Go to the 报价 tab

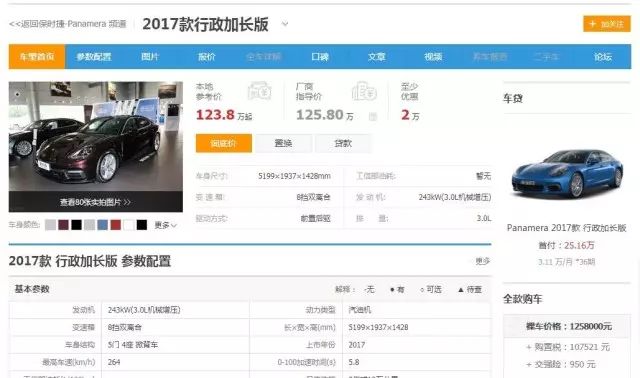[x=207, y=57]
